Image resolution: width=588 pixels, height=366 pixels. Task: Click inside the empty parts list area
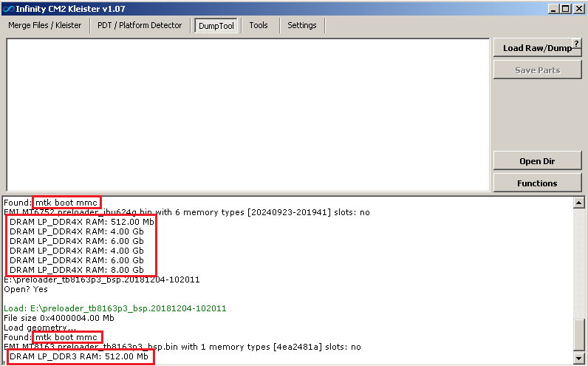[247, 115]
